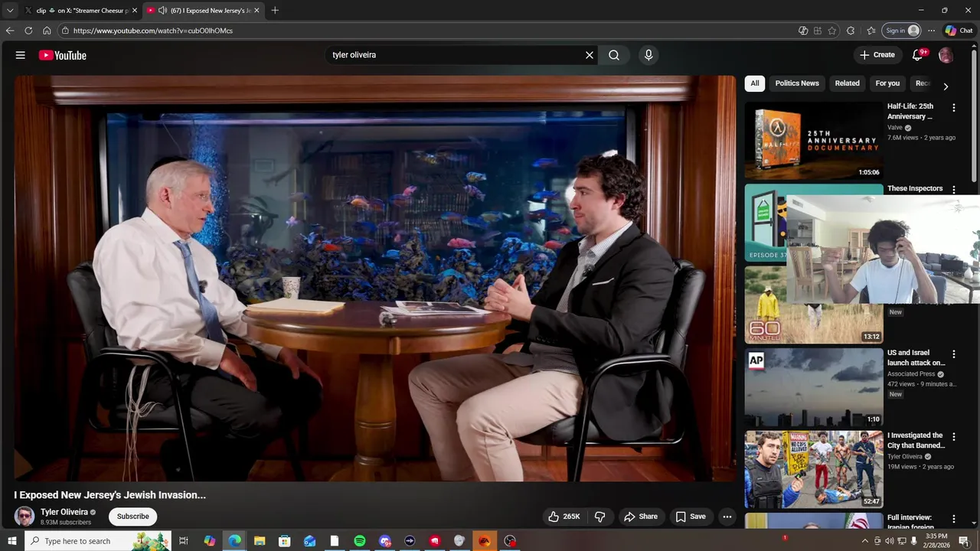Open Spotify from the taskbar
This screenshot has height=551, width=980.
[360, 541]
